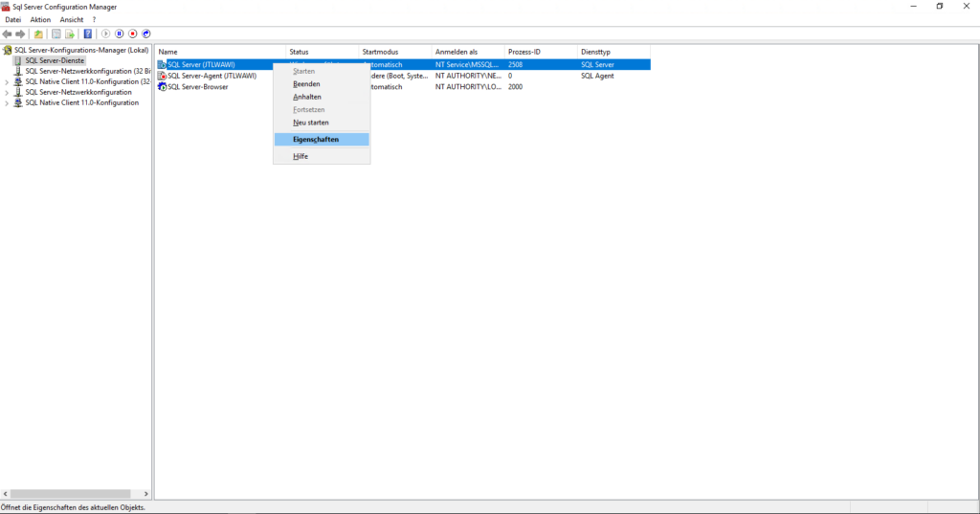Click the Pause Service toolbar icon
This screenshot has height=514, width=980.
tap(120, 34)
